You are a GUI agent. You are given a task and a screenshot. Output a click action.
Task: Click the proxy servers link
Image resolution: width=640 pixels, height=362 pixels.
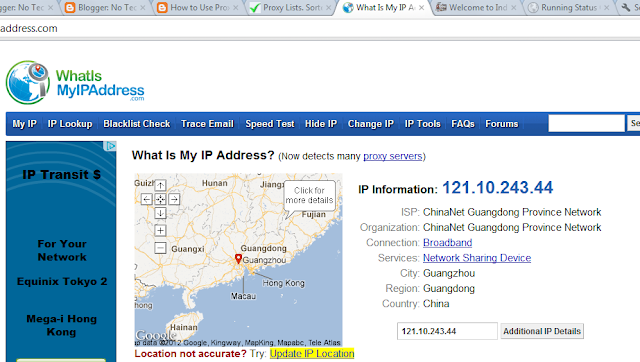pyautogui.click(x=393, y=156)
